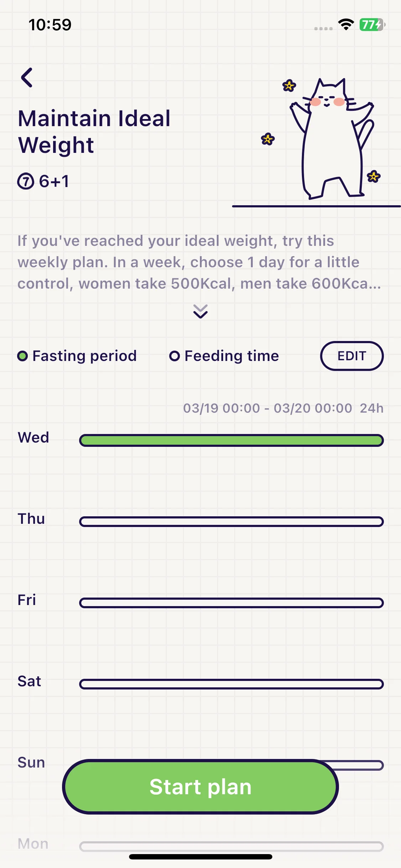Expand the plan description with double chevron
Screen dimensions: 401x868
[x=200, y=311]
